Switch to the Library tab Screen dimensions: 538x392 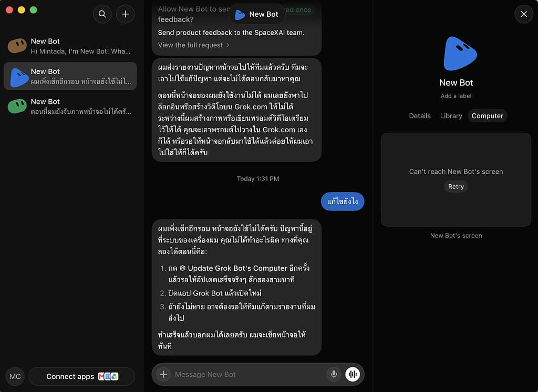[x=451, y=116]
